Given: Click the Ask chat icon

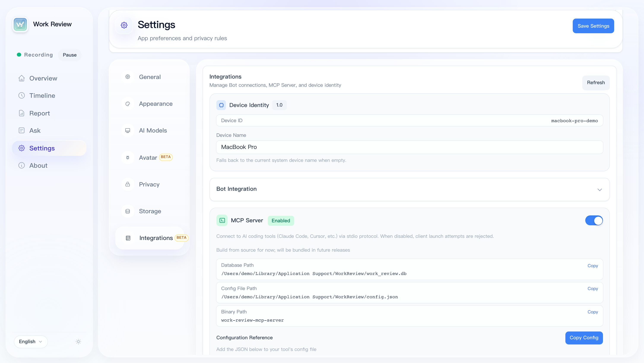Looking at the screenshot, I should (22, 130).
